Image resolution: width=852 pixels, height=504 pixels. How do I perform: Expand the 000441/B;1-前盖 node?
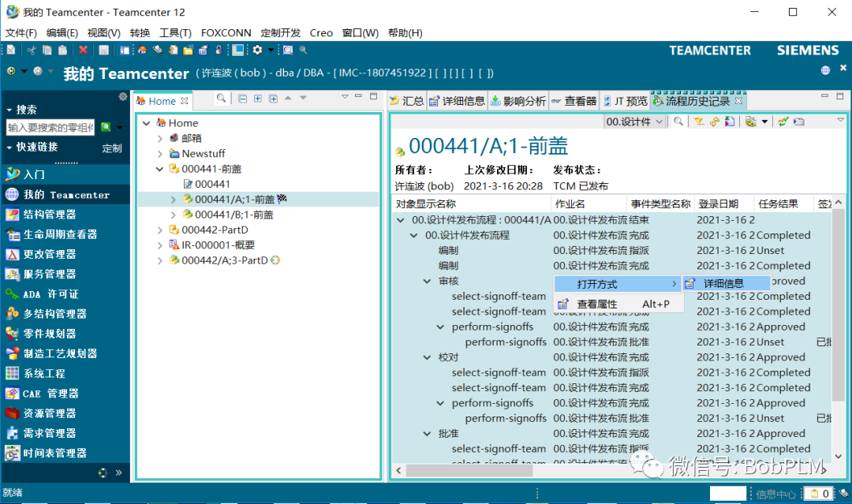tap(173, 215)
